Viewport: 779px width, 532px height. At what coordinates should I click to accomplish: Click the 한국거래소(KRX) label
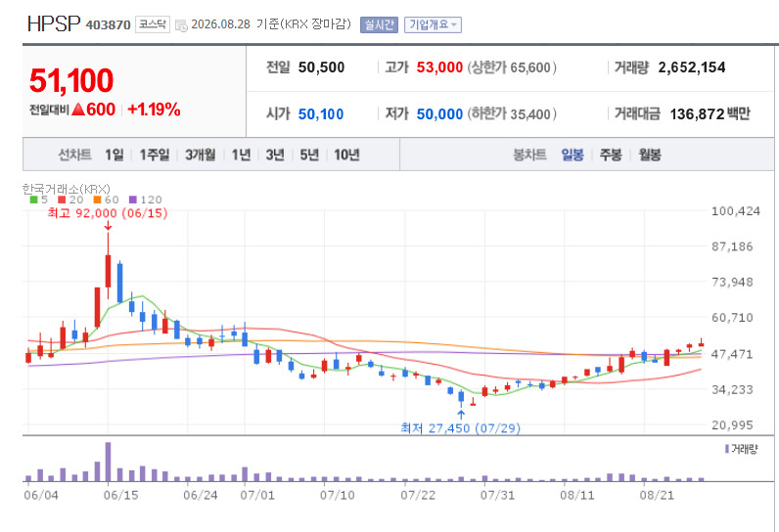[67, 189]
